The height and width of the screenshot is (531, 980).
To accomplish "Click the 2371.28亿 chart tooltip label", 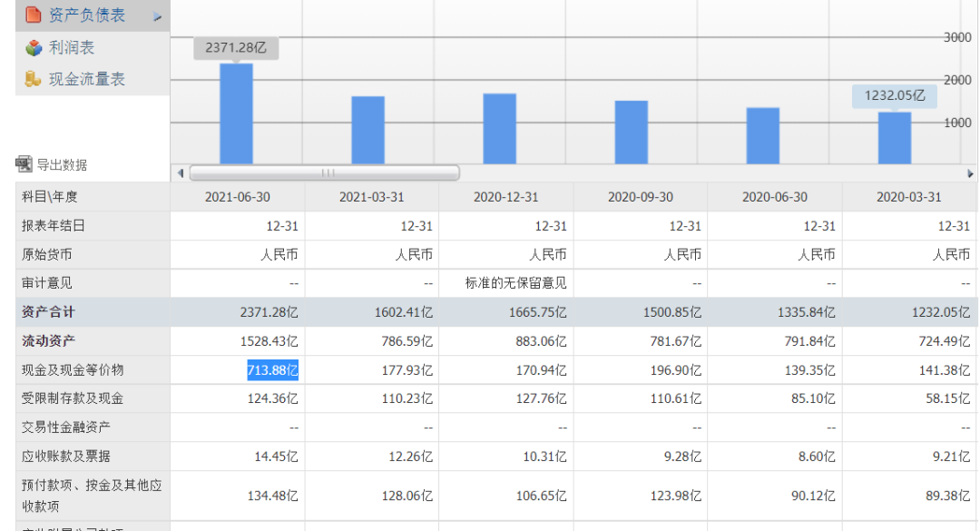I will pos(236,48).
